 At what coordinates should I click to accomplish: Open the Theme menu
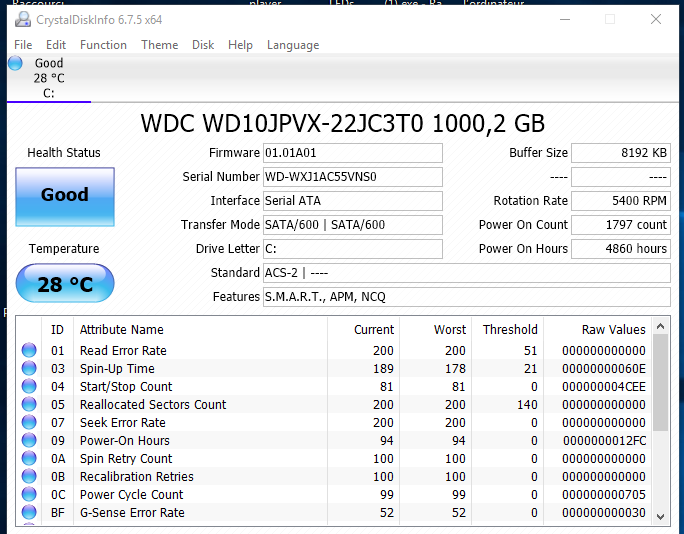click(160, 45)
